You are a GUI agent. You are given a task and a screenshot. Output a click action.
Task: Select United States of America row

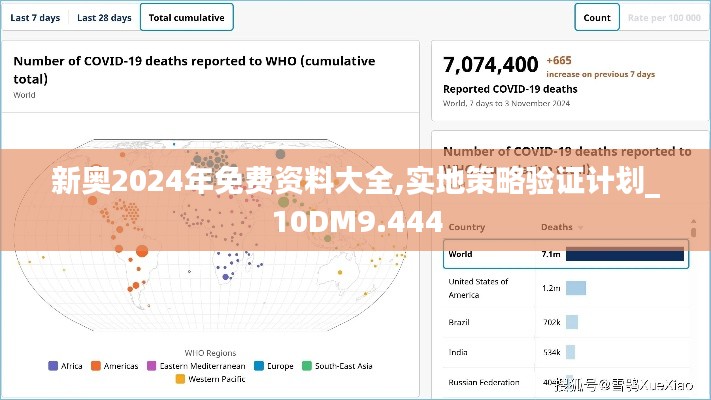pos(565,288)
